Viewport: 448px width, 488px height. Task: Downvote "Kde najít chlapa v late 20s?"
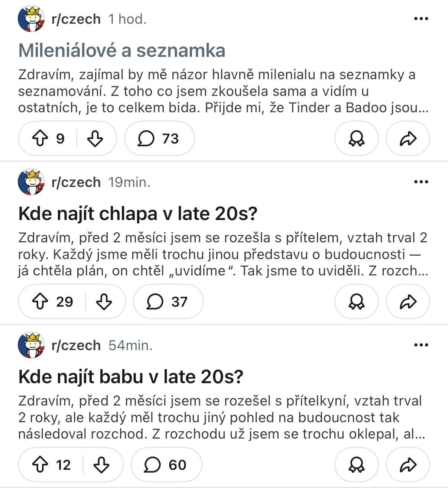[104, 301]
